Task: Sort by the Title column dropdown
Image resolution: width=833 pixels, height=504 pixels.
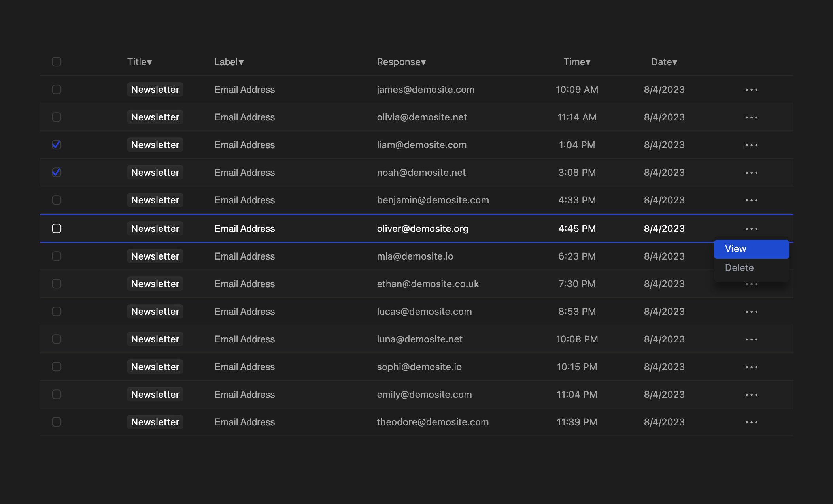Action: [x=140, y=62]
